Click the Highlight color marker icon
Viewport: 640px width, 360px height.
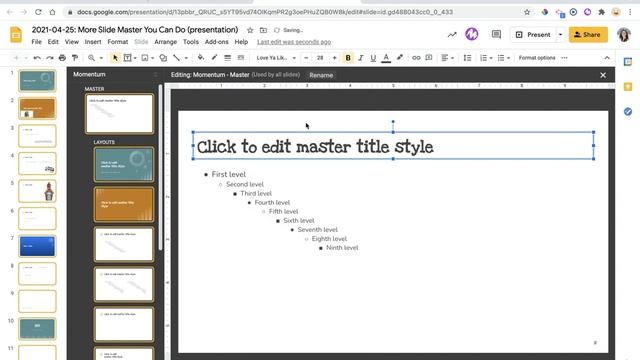[400, 58]
